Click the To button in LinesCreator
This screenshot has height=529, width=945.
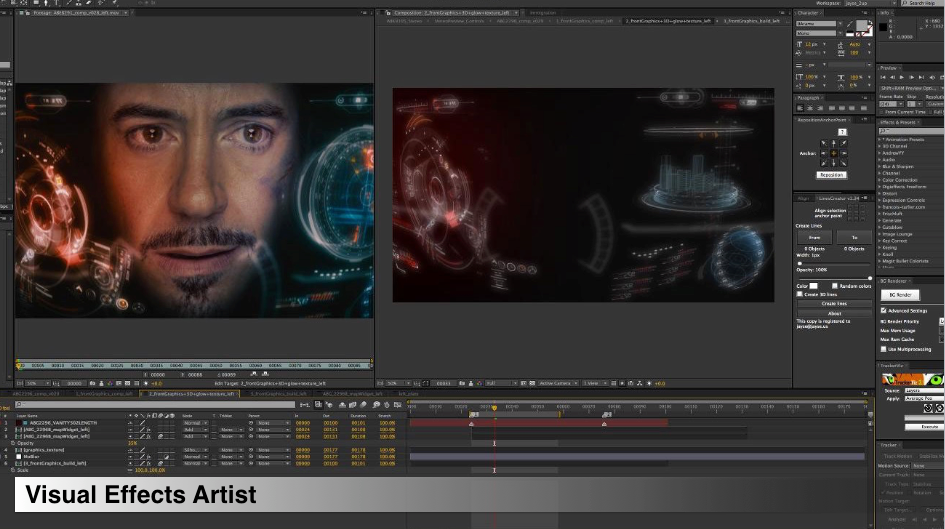[854, 237]
